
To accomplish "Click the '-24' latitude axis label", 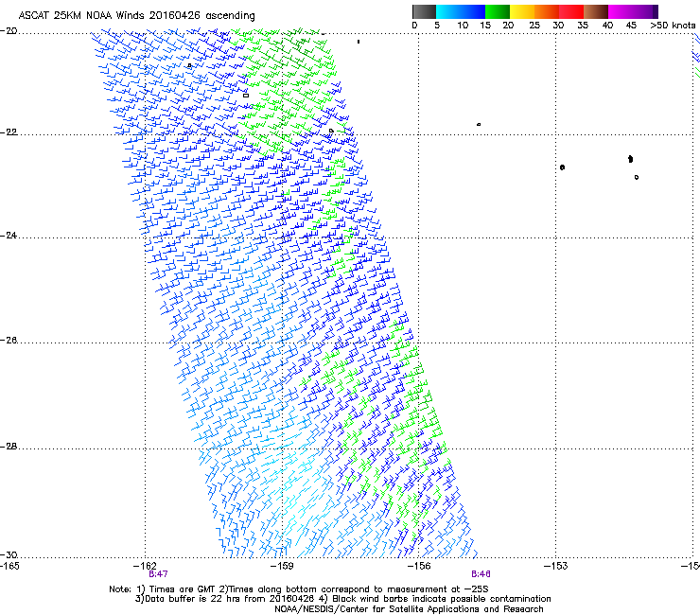I will coord(9,236).
